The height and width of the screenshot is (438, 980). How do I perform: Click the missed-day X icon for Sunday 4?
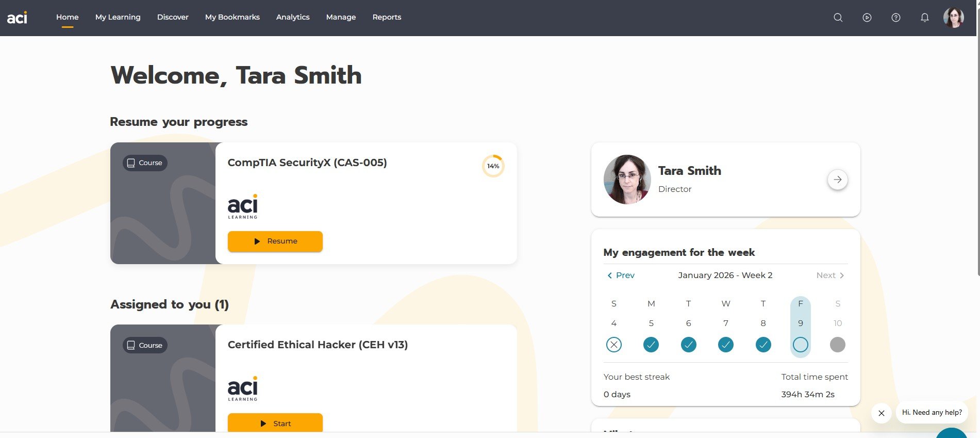tap(614, 345)
